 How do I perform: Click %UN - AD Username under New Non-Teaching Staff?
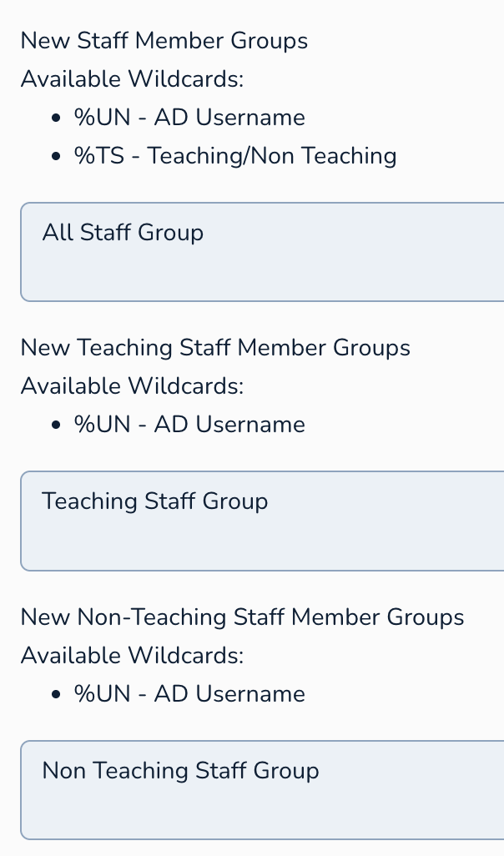pos(189,694)
